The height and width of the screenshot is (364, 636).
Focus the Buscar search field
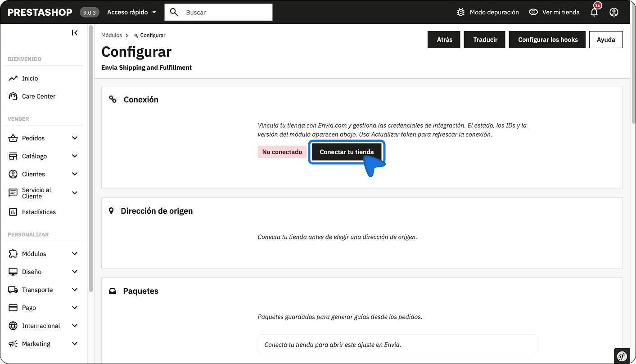pyautogui.click(x=219, y=12)
